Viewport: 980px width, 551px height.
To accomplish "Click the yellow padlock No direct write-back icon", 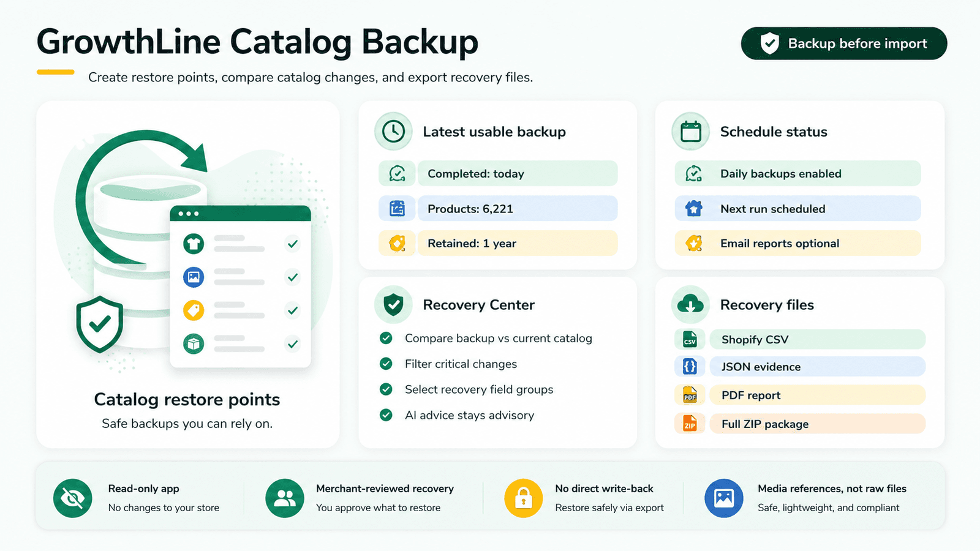I will 524,498.
